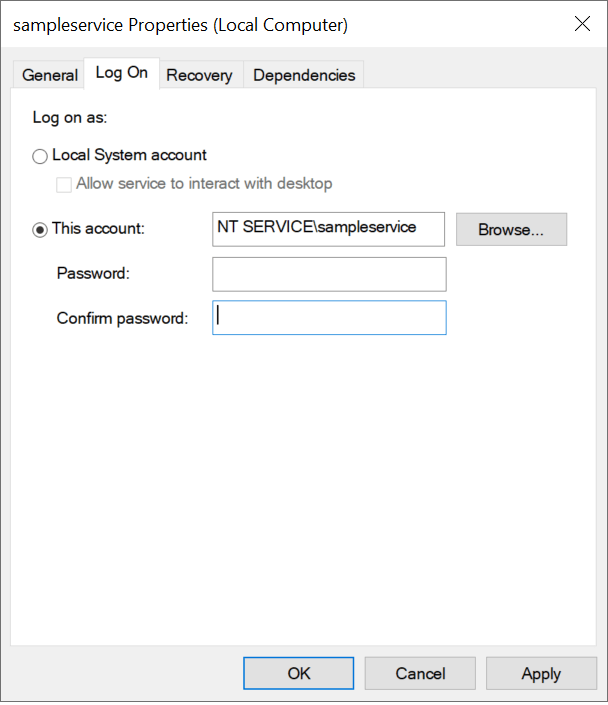Choose the This account radio button
The image size is (608, 705).
coord(40,229)
